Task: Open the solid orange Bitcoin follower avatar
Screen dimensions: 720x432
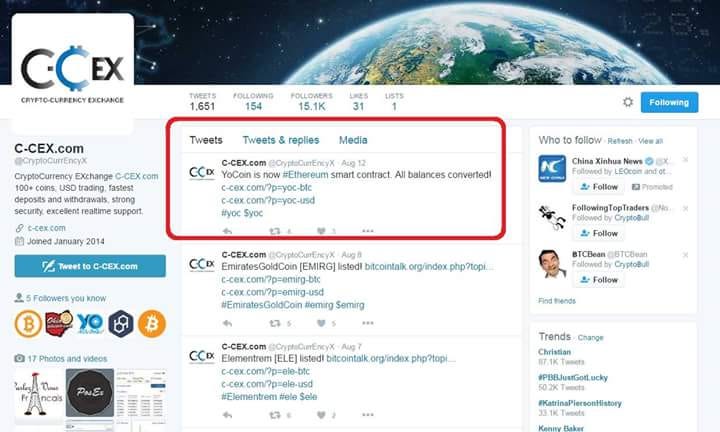Action: tap(152, 324)
